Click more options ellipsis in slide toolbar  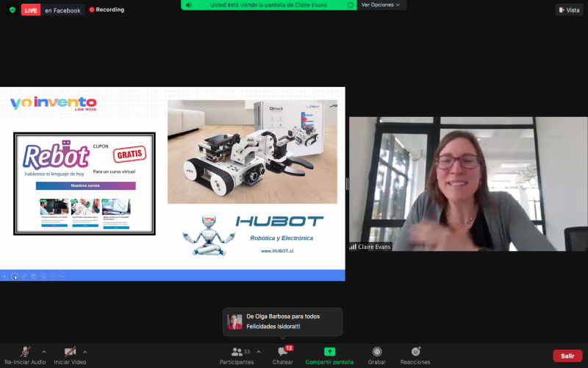pos(62,277)
